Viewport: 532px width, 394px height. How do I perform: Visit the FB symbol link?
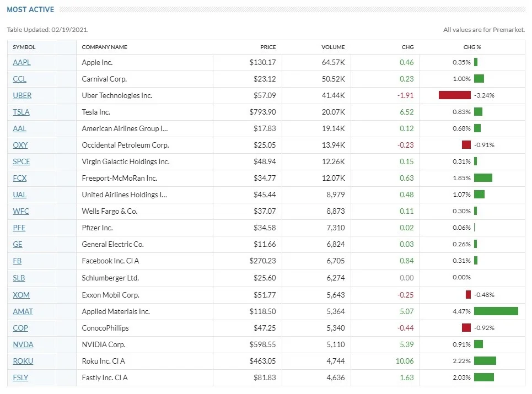pos(17,261)
